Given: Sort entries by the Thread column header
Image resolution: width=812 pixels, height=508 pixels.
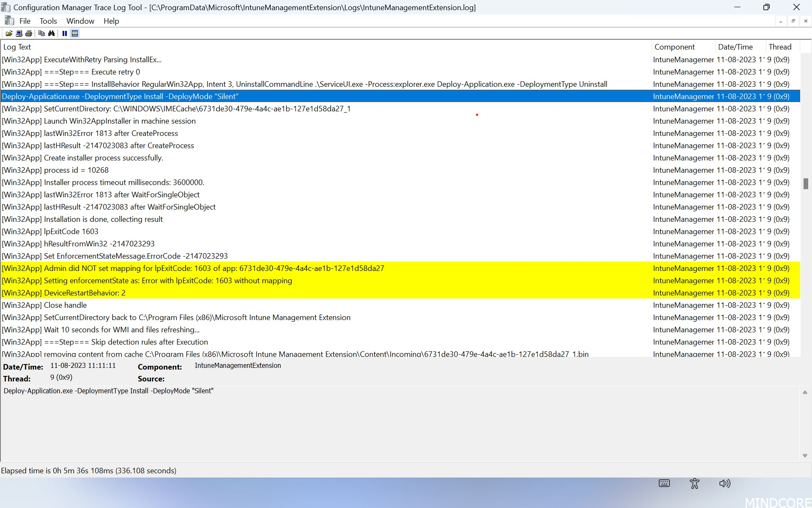Looking at the screenshot, I should [780, 47].
